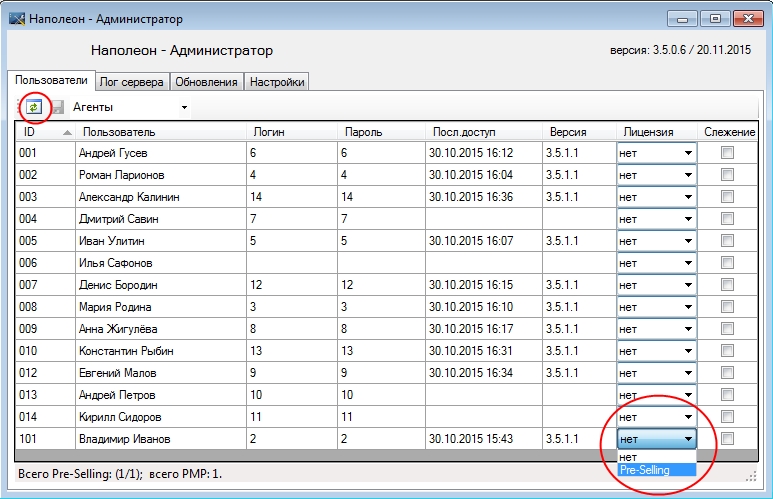Click the Логин column header
Screen dimensions: 773x499
pyautogui.click(x=292, y=132)
